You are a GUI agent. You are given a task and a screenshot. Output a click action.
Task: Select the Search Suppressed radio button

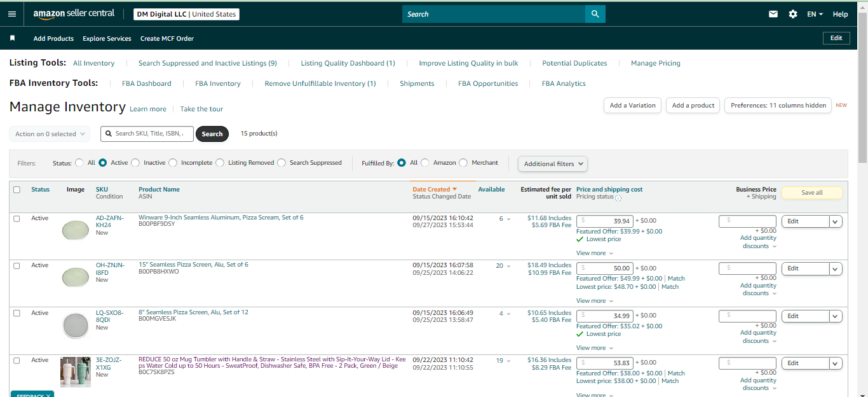click(281, 163)
